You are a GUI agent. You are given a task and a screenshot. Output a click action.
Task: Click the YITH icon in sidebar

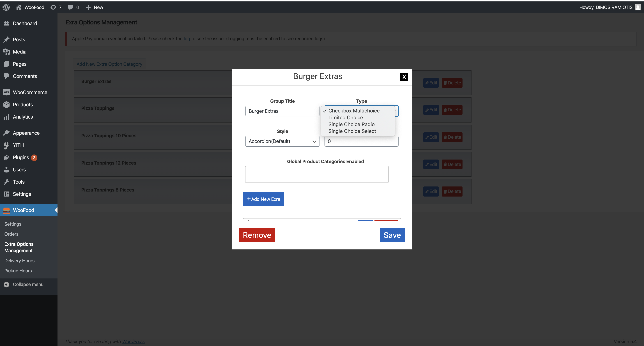coord(6,145)
